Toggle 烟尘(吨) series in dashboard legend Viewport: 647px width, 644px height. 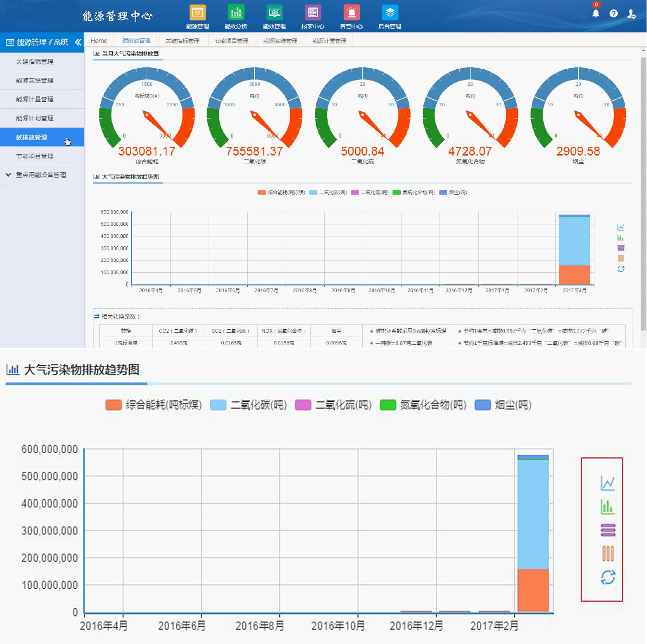[453, 192]
